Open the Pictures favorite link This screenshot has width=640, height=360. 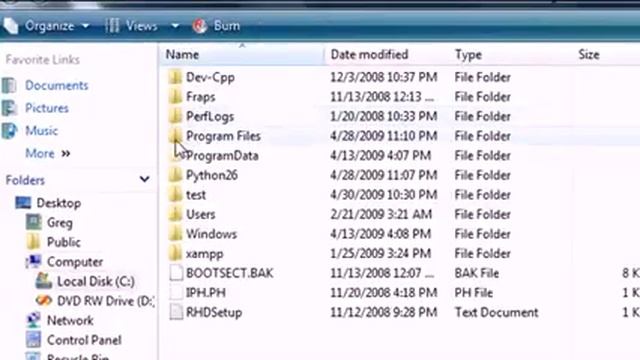(47, 108)
